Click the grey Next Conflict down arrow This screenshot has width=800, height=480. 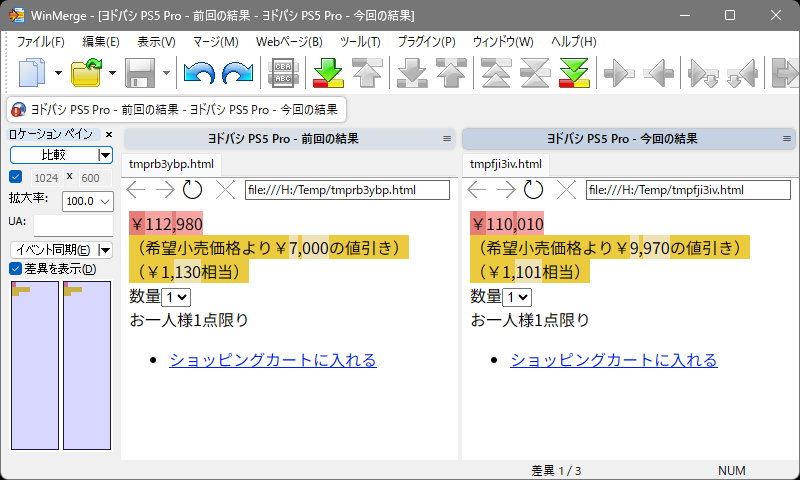tap(412, 72)
